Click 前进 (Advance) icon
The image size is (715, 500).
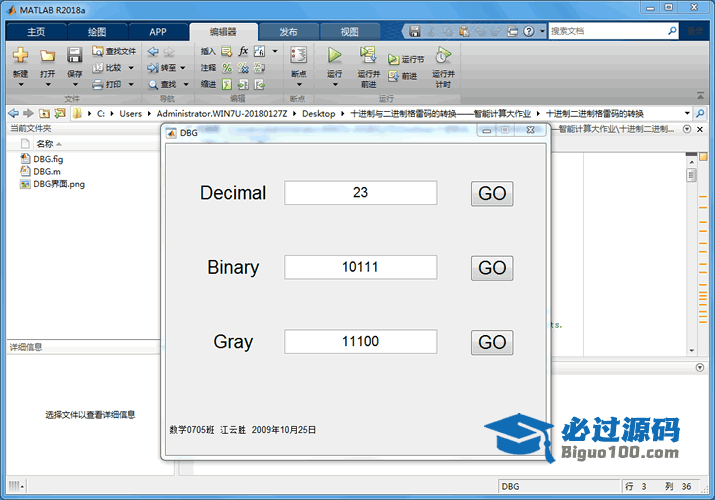[394, 76]
